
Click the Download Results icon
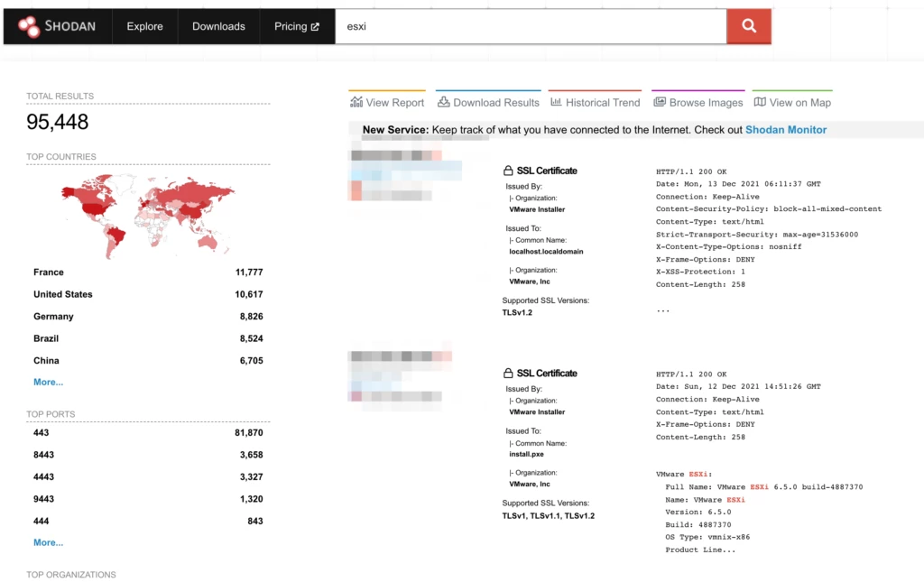click(x=443, y=103)
